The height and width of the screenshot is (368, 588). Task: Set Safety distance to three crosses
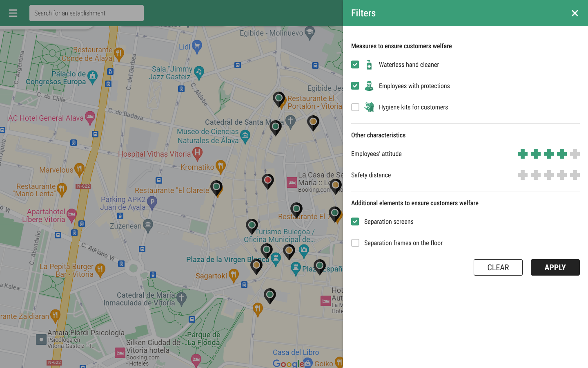pyautogui.click(x=549, y=175)
